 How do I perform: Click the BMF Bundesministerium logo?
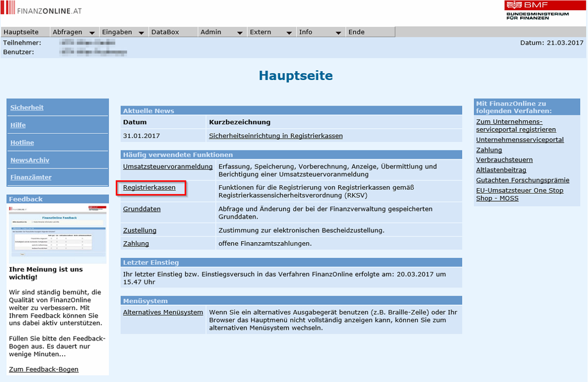(544, 11)
